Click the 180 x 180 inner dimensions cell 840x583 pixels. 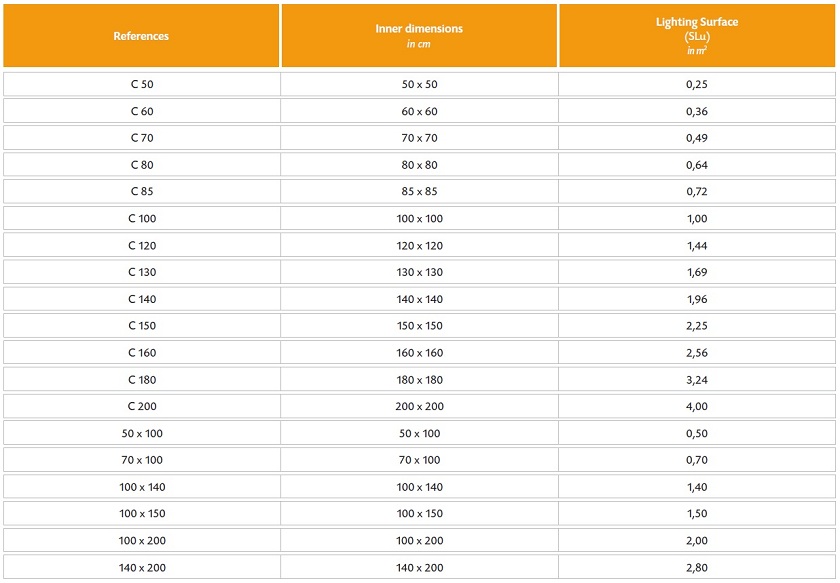tap(419, 379)
